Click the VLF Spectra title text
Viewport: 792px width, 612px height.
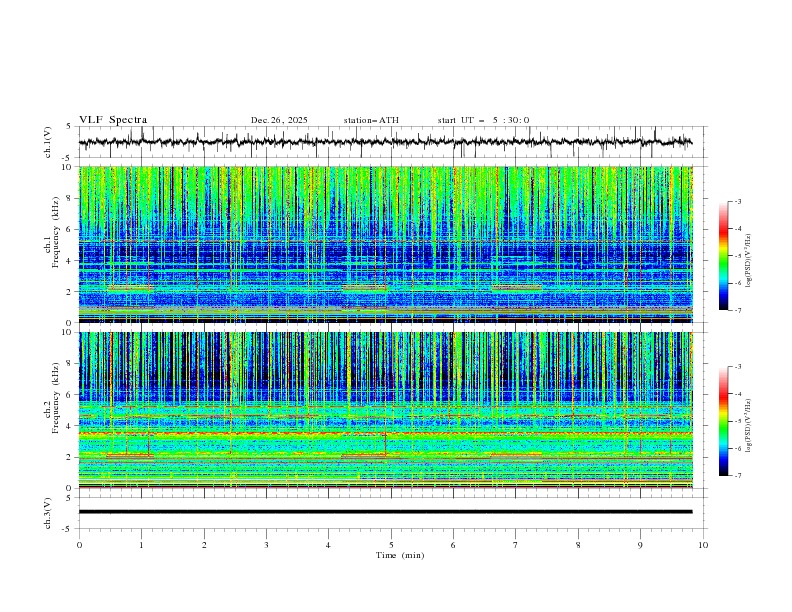pyautogui.click(x=113, y=120)
